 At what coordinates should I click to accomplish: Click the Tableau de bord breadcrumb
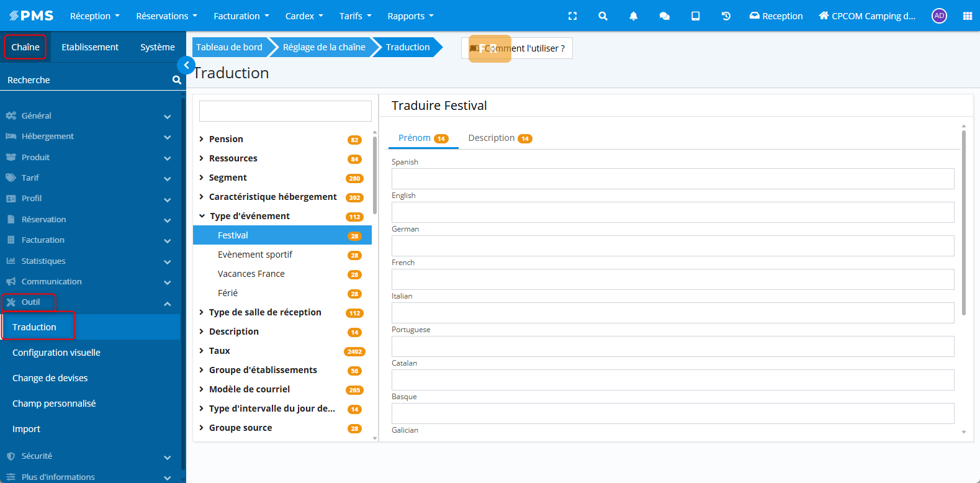229,47
